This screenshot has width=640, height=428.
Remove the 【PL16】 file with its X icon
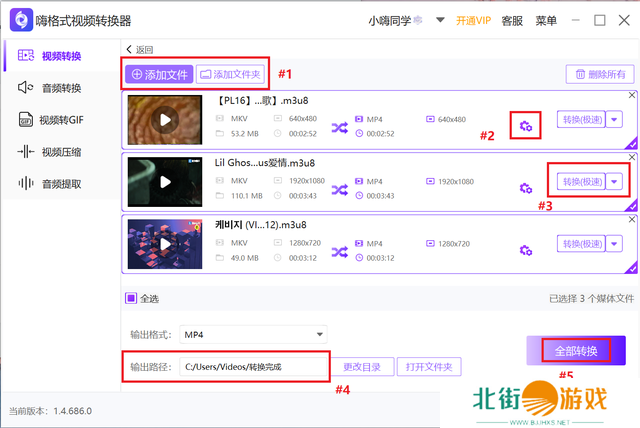pyautogui.click(x=631, y=96)
